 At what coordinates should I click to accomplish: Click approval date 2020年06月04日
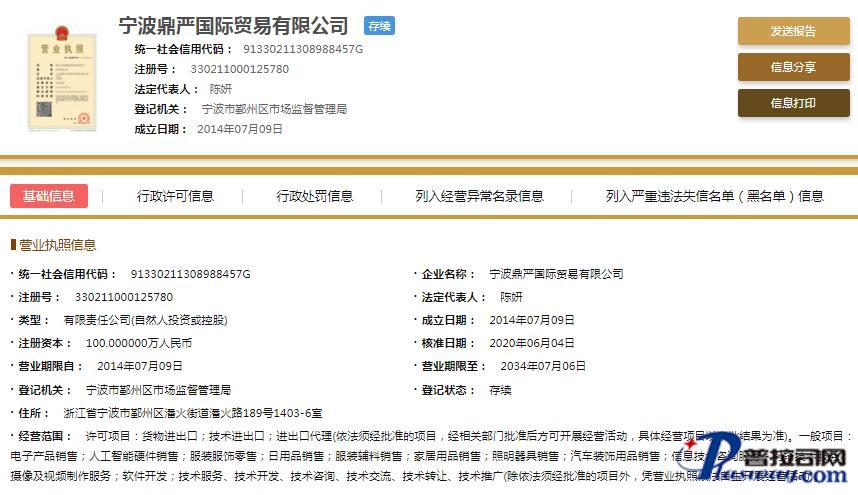532,343
